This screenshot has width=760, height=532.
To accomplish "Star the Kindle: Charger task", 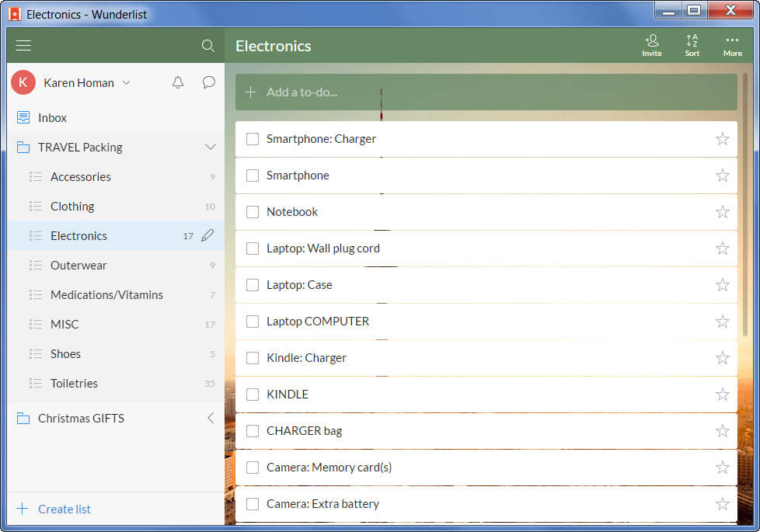I will [x=722, y=358].
